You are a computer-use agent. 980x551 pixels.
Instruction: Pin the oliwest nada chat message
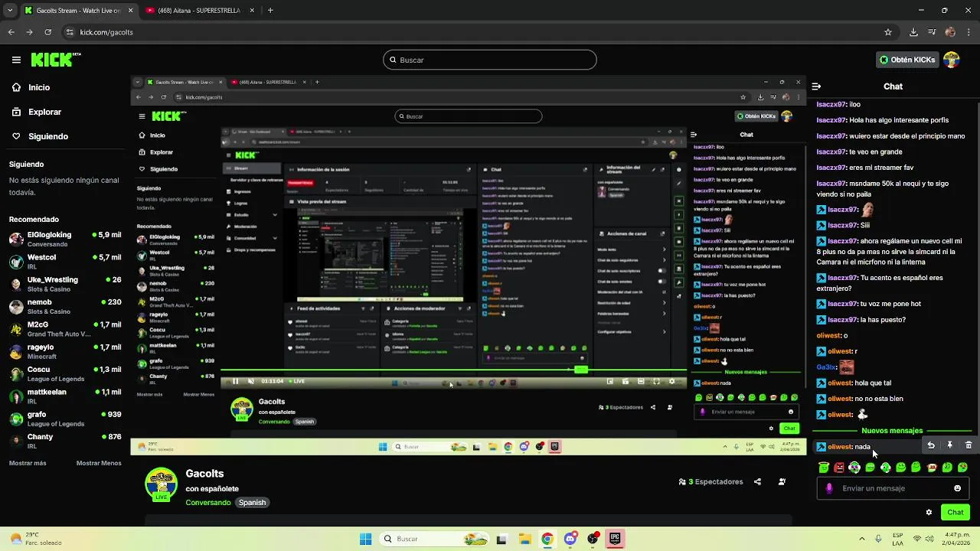click(x=949, y=445)
